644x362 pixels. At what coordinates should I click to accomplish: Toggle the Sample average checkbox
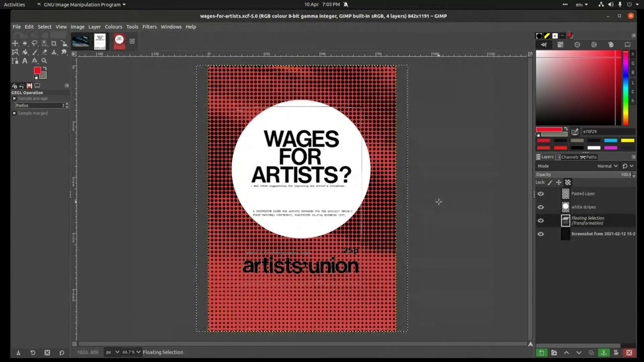point(14,99)
